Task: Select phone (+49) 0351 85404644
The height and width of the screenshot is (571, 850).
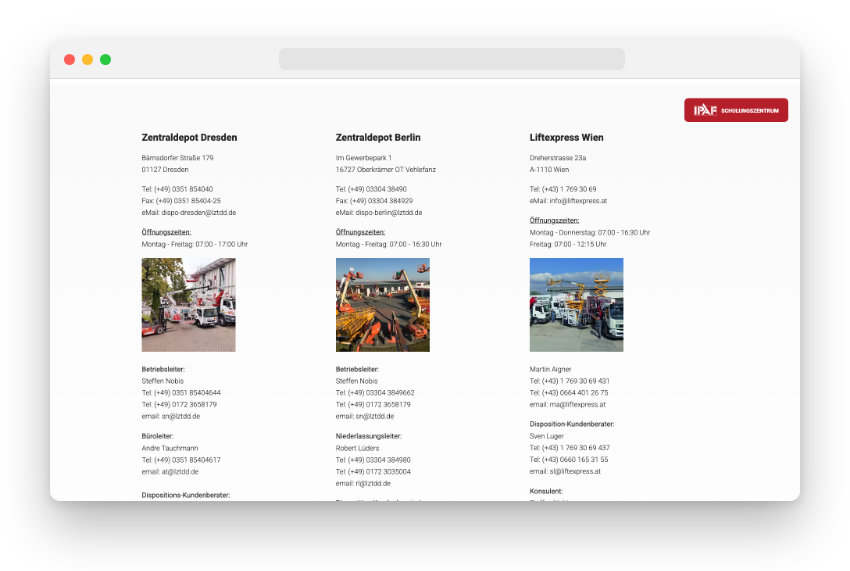Action: [x=187, y=393]
